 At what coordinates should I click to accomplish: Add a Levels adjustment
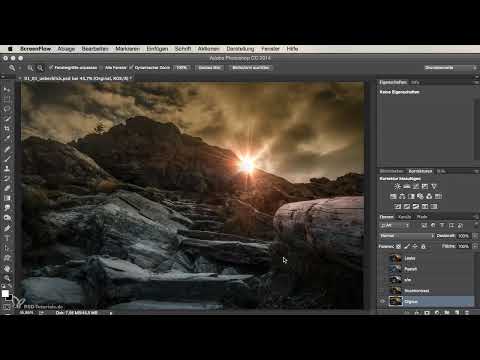click(x=407, y=186)
